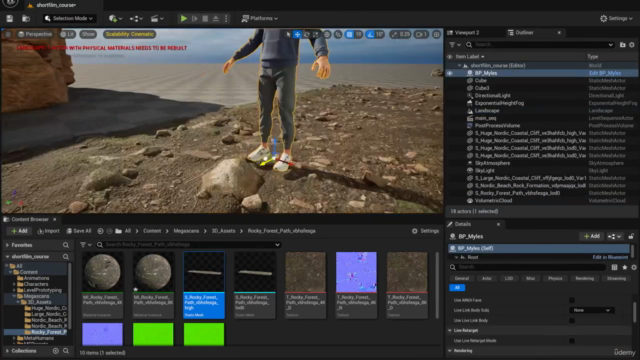Image resolution: width=640 pixels, height=360 pixels.
Task: Toggle rotation snapping angle icon
Action: coord(370,35)
